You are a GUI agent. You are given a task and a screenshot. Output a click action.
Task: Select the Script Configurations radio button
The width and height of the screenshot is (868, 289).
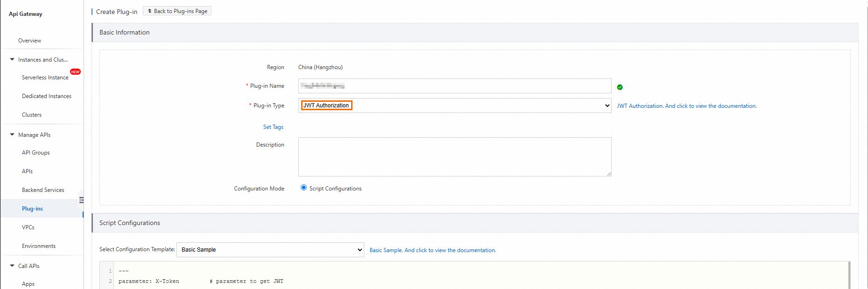(304, 188)
